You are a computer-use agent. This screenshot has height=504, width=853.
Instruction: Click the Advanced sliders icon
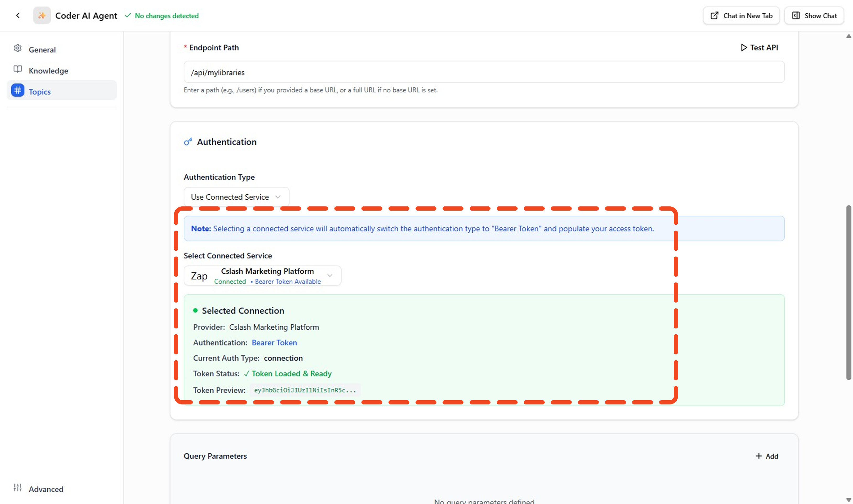tap(18, 488)
